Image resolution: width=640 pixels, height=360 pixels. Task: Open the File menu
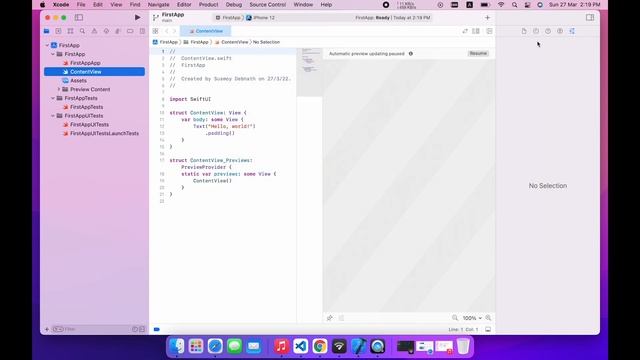point(81,4)
